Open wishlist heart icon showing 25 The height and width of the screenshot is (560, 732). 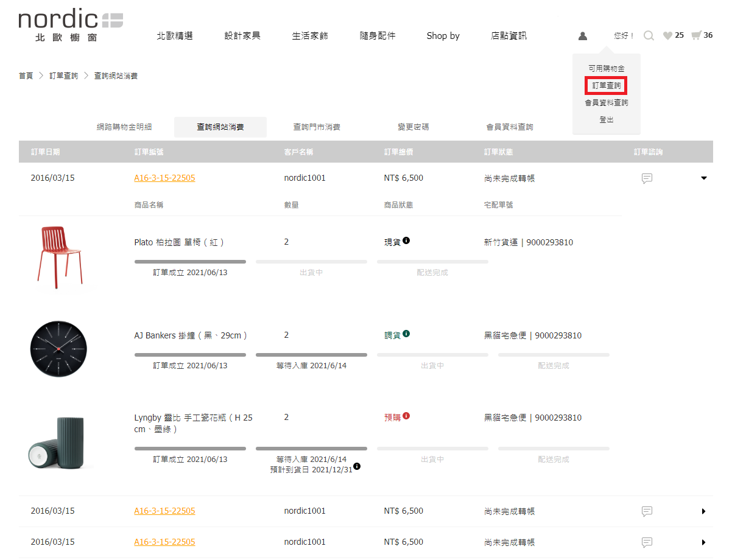[x=668, y=36]
